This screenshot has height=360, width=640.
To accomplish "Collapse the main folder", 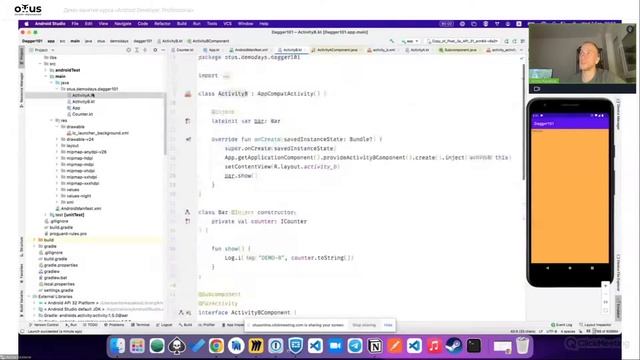I will point(46,76).
